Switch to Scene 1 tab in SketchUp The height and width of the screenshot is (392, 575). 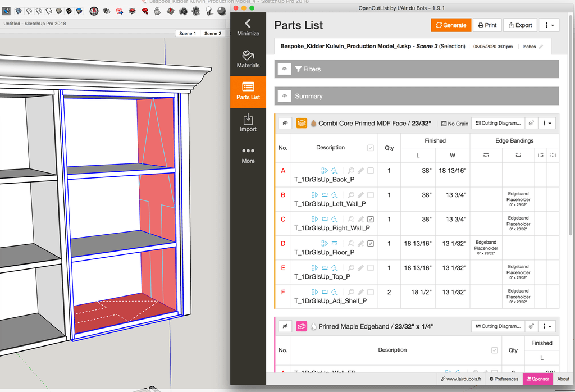pos(188,33)
